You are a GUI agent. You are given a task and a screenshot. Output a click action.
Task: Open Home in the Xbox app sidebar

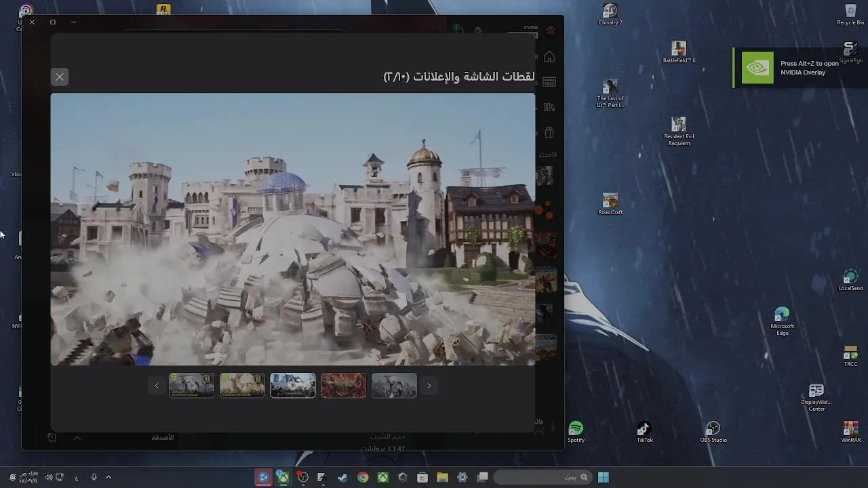(549, 57)
